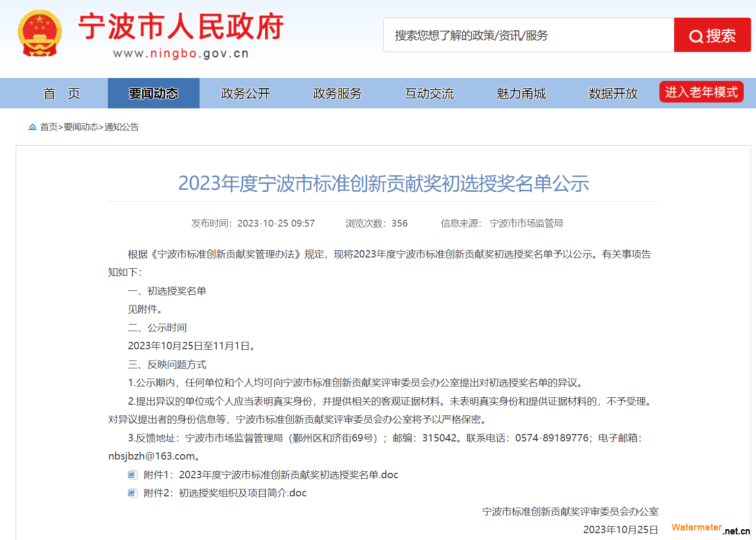The width and height of the screenshot is (756, 540).
Task: Click the view count 浏览次数: 356
Action: 377,223
